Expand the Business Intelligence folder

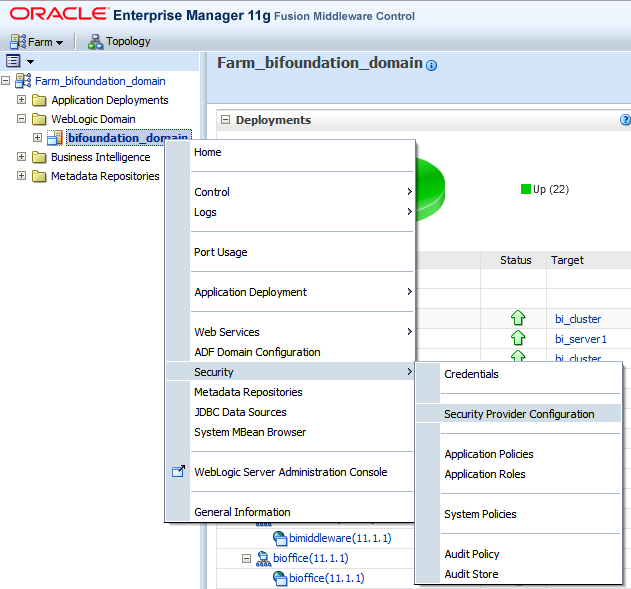tap(21, 156)
